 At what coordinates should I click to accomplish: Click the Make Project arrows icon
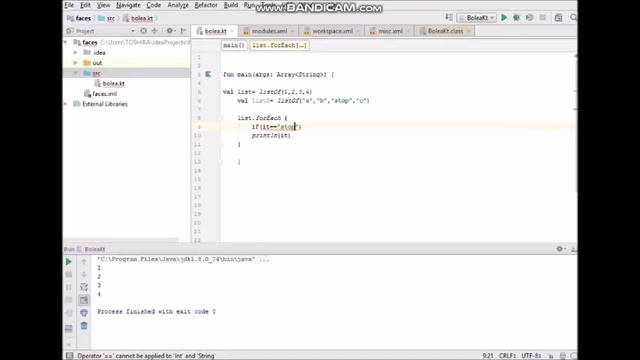tap(449, 17)
